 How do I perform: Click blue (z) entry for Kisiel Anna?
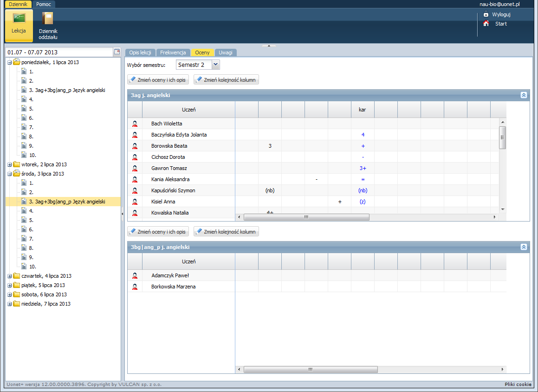click(363, 202)
